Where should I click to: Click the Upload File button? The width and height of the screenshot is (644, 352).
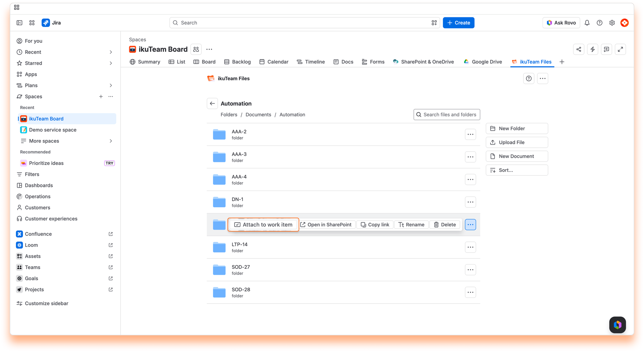517,142
